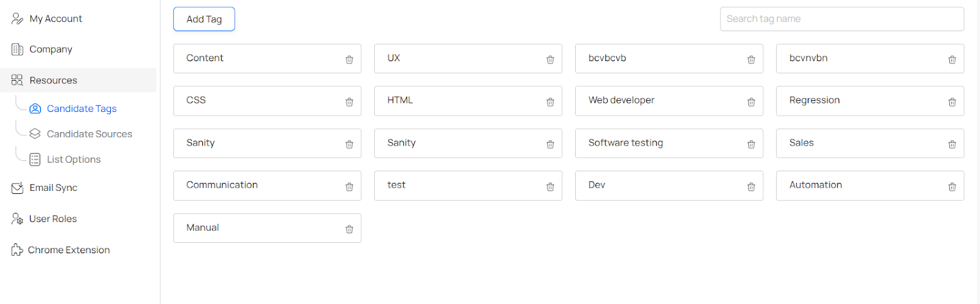Focus the Search tag name field
980x304 pixels.
[842, 19]
